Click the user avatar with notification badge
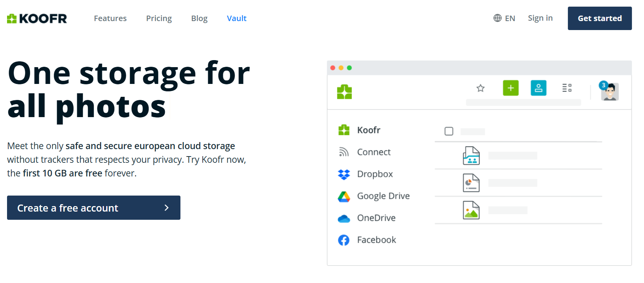This screenshot has height=283, width=644. (x=610, y=91)
